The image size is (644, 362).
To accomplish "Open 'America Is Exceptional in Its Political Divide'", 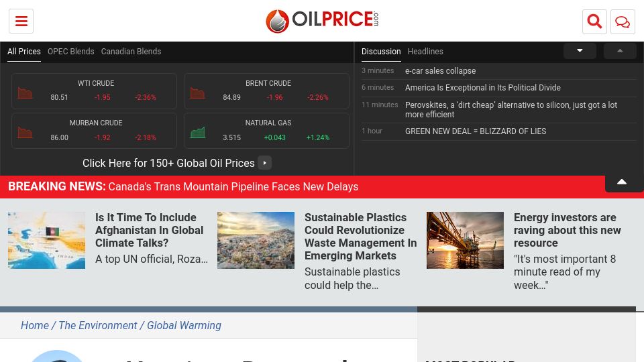I will [x=482, y=88].
